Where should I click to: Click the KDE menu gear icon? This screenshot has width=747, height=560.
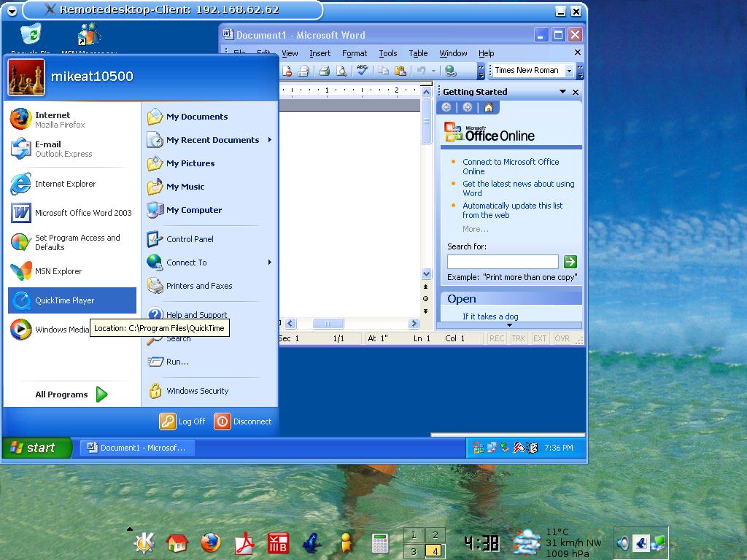pos(144,542)
